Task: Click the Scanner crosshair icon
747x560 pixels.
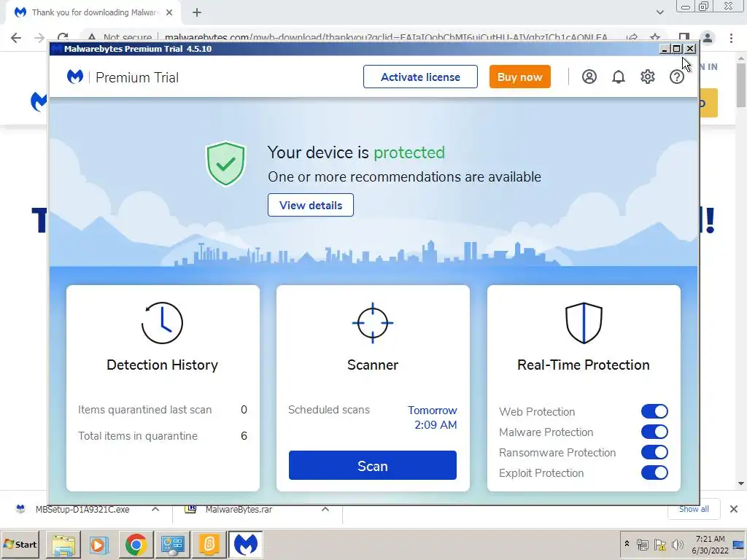Action: tap(373, 323)
